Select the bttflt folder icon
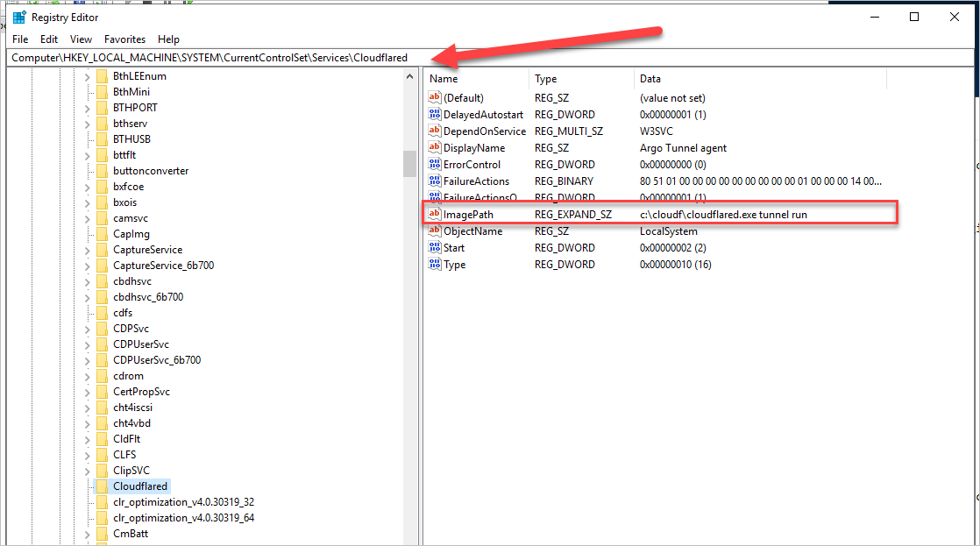The height and width of the screenshot is (546, 980). [102, 155]
